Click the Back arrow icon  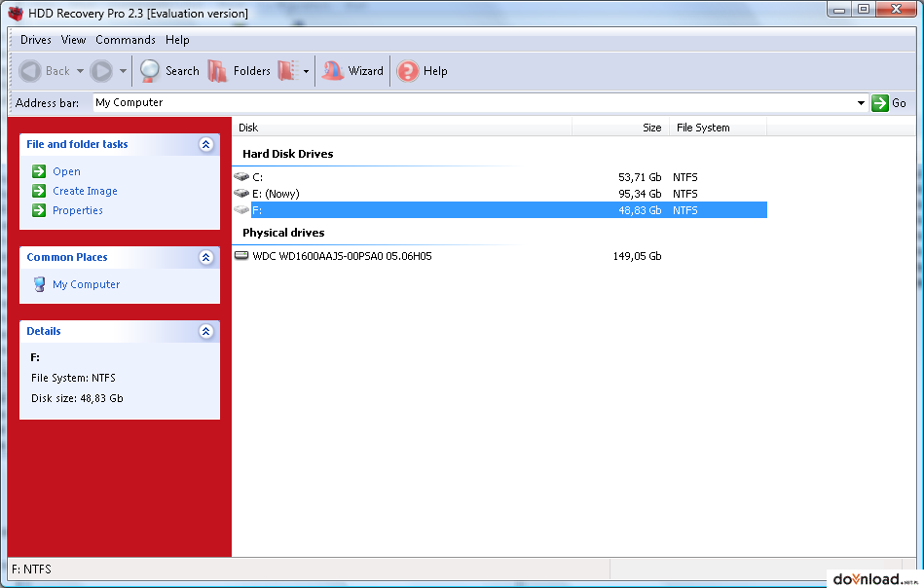(x=30, y=71)
